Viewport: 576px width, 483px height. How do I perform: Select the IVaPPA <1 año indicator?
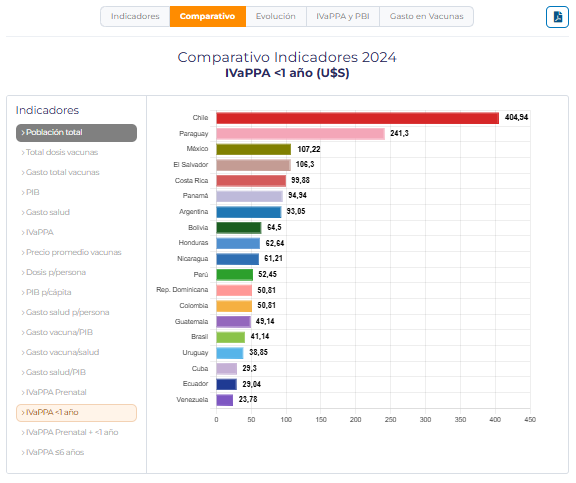click(x=76, y=413)
